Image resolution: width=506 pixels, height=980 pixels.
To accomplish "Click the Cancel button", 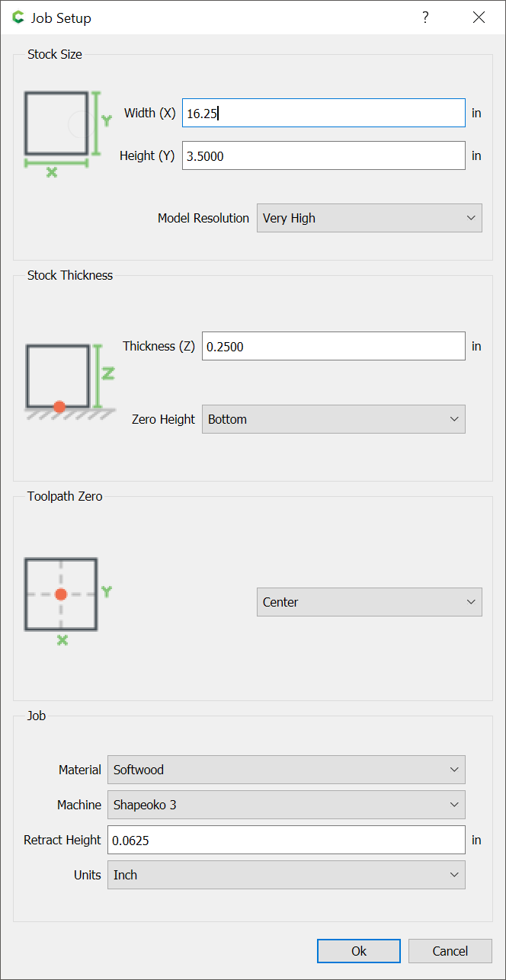I will click(x=450, y=951).
